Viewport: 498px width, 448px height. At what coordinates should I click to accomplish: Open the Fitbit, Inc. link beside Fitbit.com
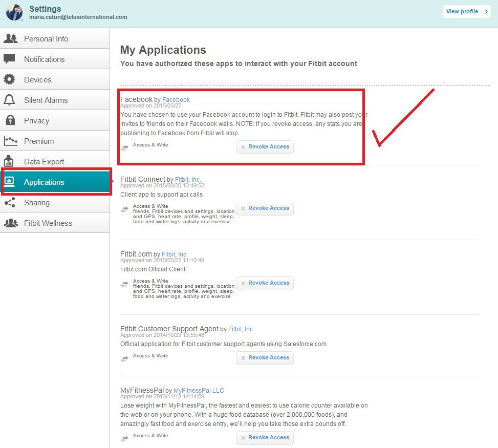175,254
